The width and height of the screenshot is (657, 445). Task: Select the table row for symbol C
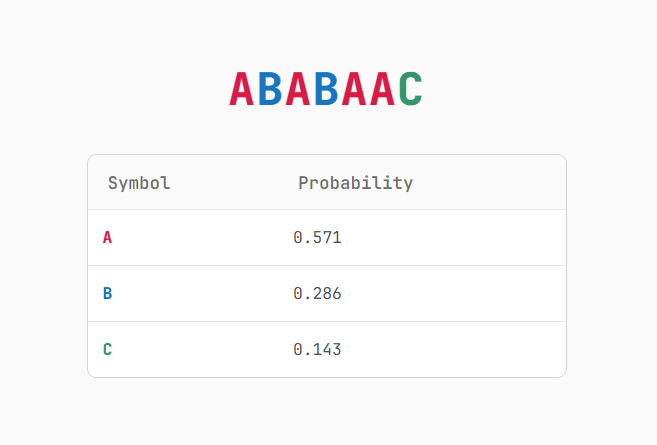[327, 349]
